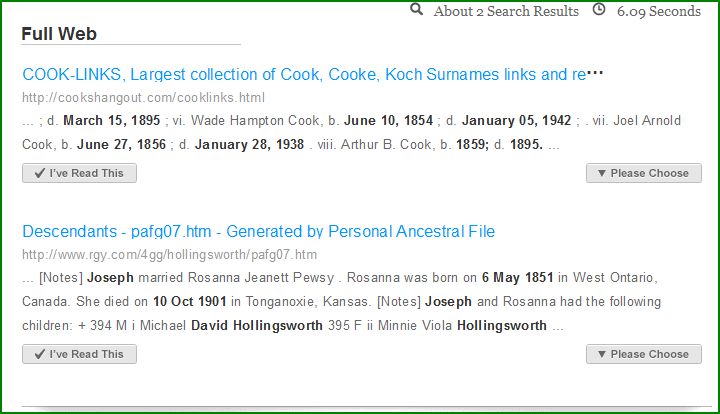
Task: Click the rgy.com hollingsworth pafg07.htm URL
Action: coord(169,255)
